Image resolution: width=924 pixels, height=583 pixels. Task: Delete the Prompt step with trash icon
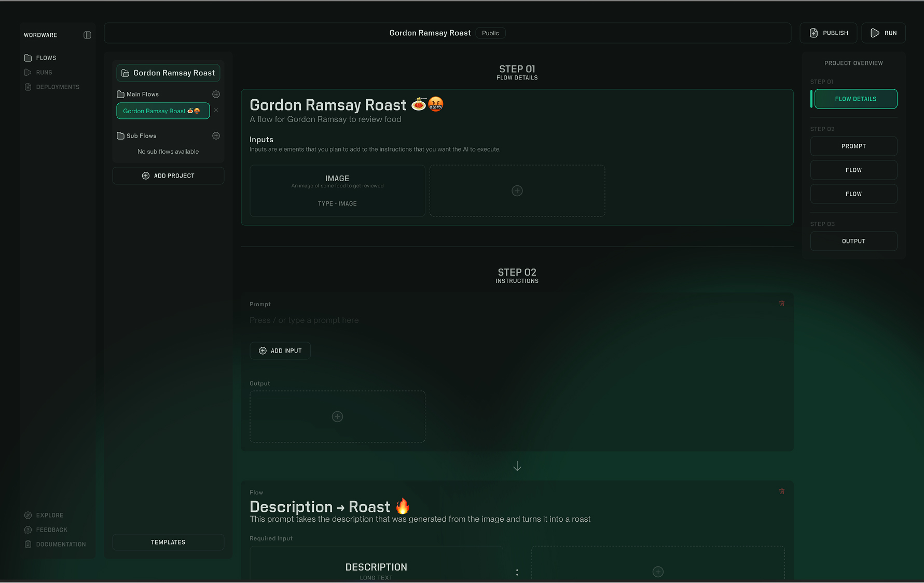(x=782, y=303)
